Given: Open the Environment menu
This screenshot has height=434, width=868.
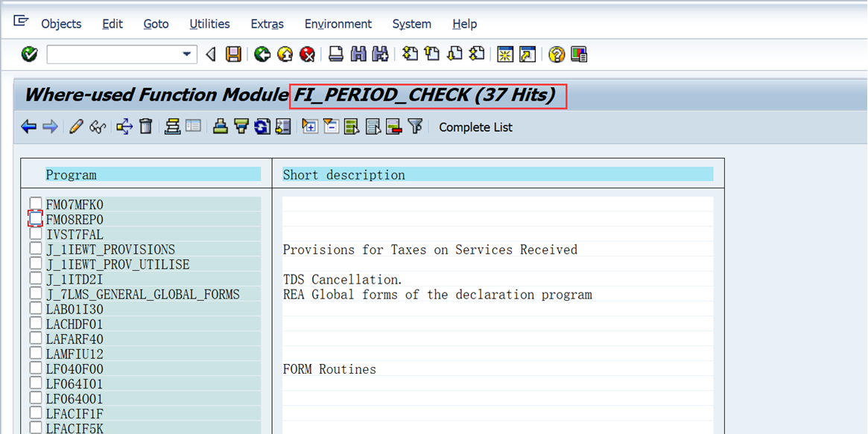Looking at the screenshot, I should pyautogui.click(x=338, y=24).
